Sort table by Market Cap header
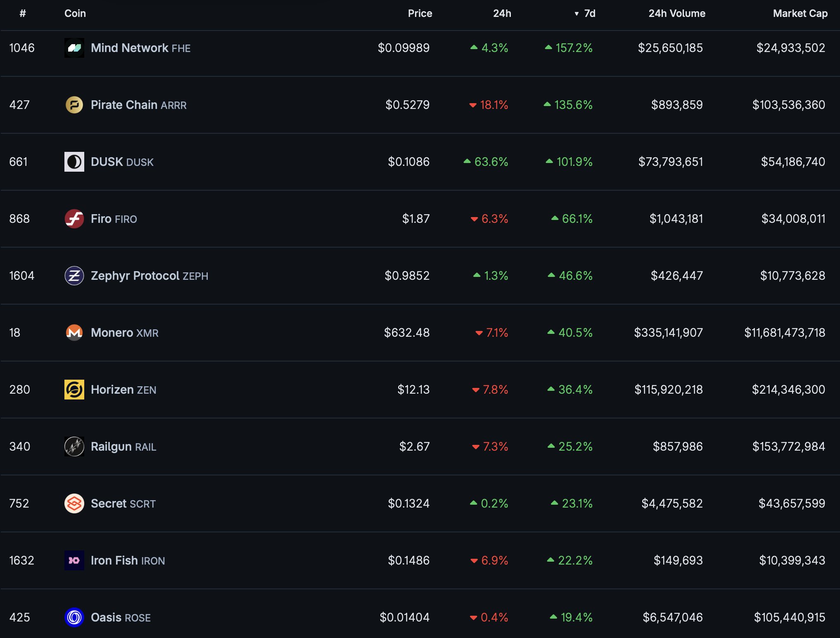 [x=800, y=14]
